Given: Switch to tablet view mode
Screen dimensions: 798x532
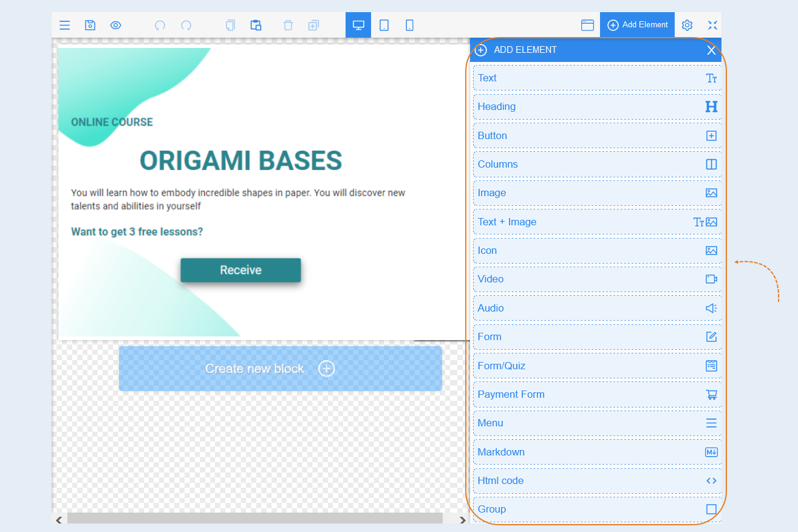Looking at the screenshot, I should coord(384,25).
